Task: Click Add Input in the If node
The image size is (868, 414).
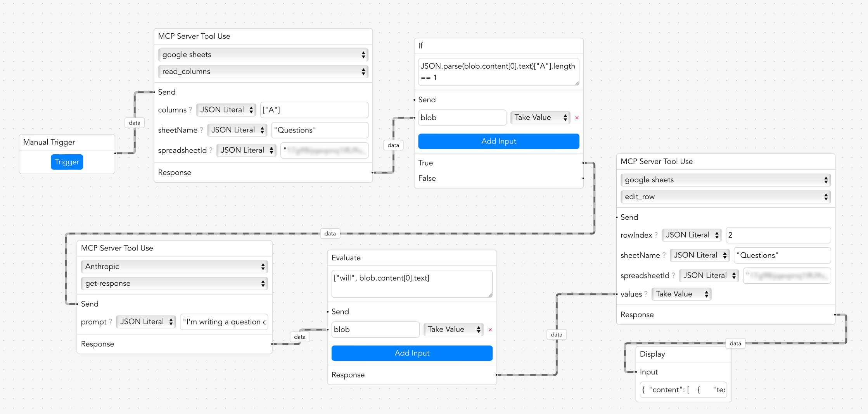Action: click(498, 141)
